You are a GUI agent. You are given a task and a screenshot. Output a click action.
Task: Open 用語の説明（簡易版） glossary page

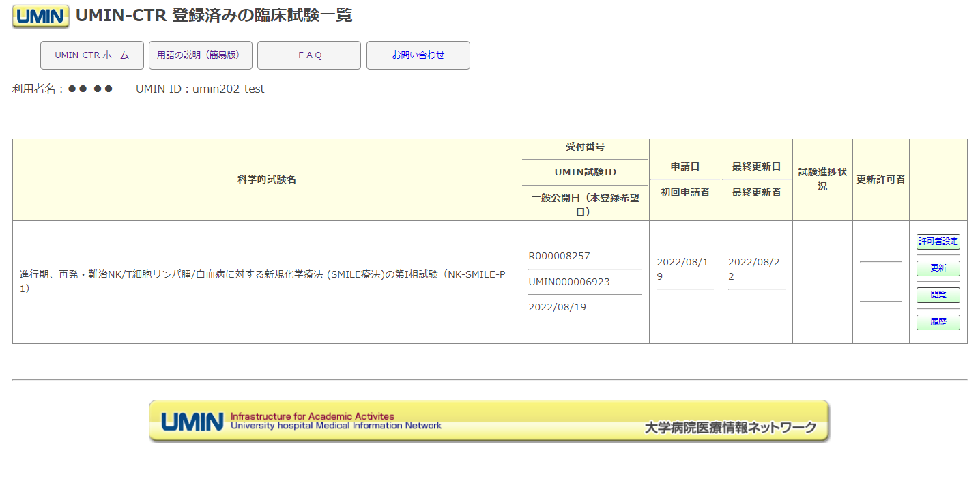click(200, 55)
